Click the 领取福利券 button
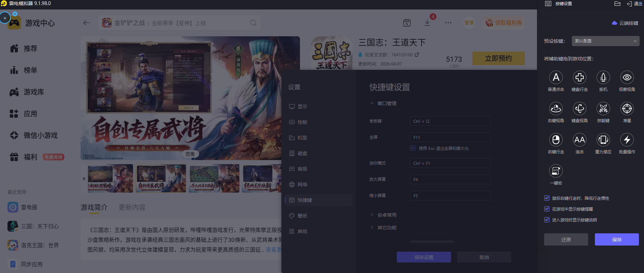 [504, 23]
